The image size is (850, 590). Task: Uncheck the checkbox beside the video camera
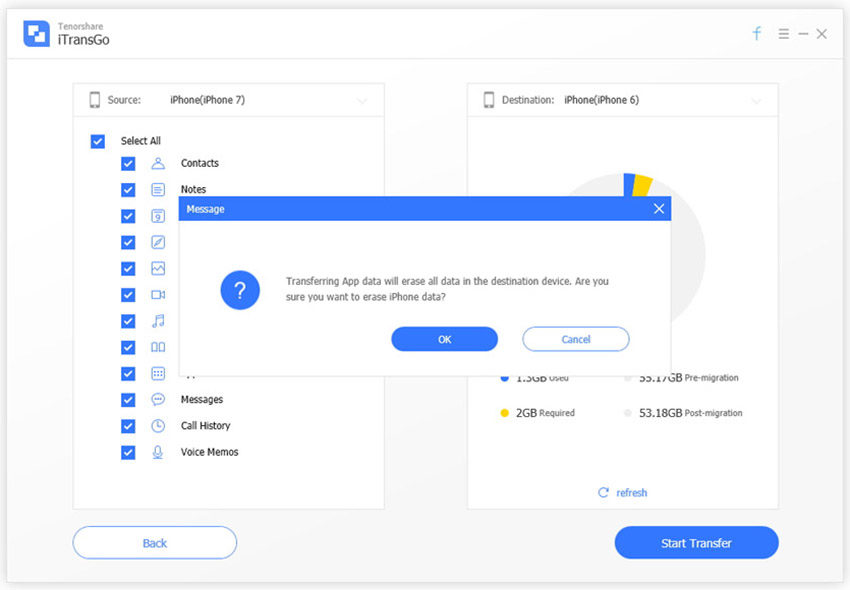tap(128, 295)
